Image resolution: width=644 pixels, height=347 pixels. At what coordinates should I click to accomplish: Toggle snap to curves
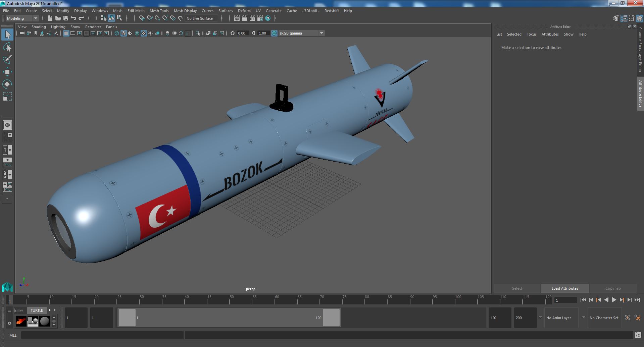pos(150,18)
